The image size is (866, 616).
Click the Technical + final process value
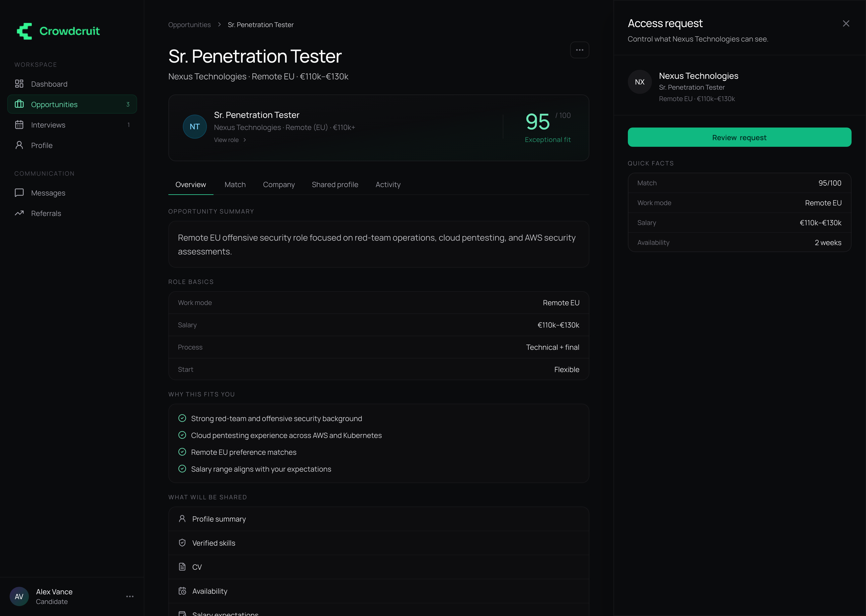click(x=552, y=347)
